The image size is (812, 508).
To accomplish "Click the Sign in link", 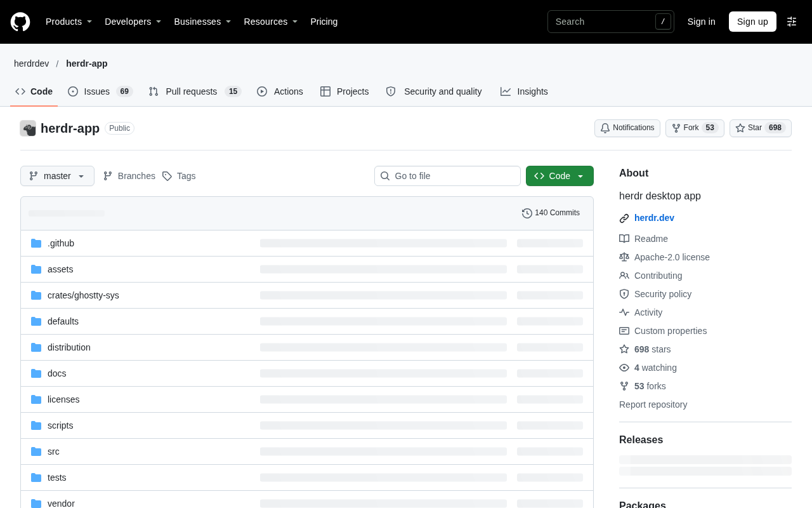I will pos(702,22).
